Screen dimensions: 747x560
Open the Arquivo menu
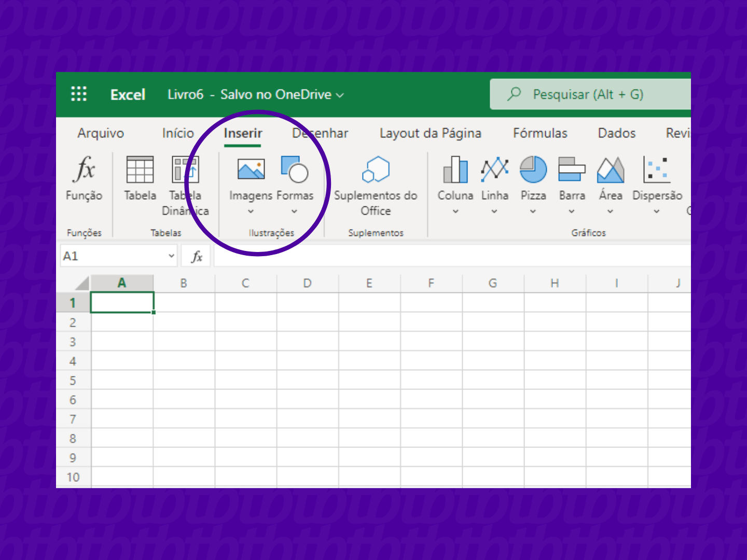coord(101,133)
